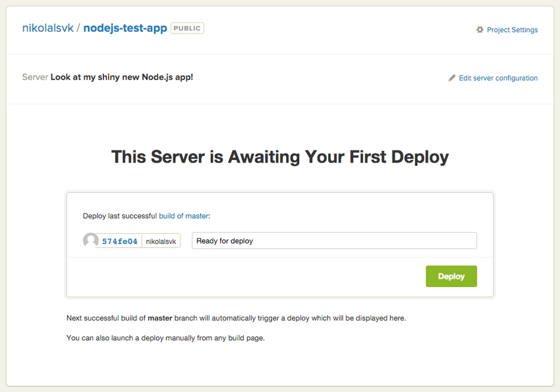
Task: Click the PUBLIC visibility badge
Action: click(187, 28)
